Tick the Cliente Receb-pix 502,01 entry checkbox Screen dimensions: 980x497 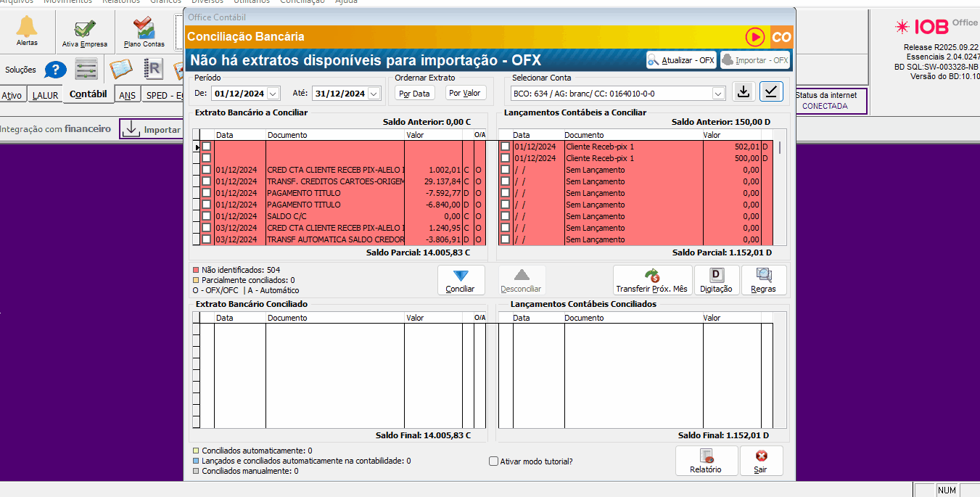tap(506, 147)
